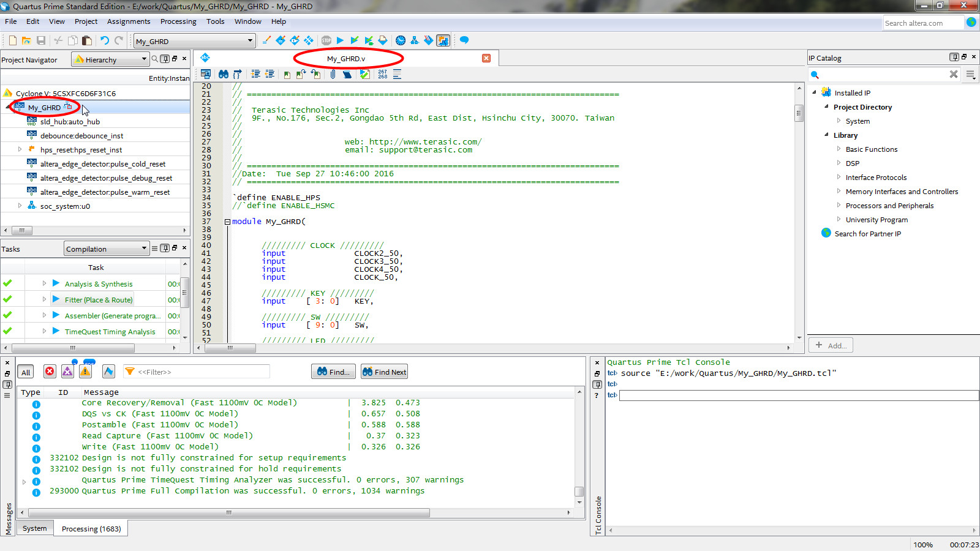Collapse the Library node in IP Catalog

point(826,135)
